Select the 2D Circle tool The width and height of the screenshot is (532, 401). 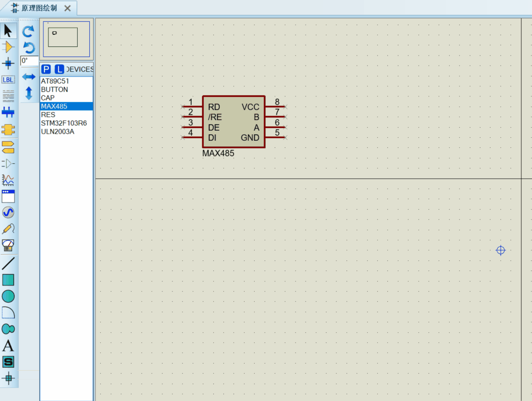(8, 296)
